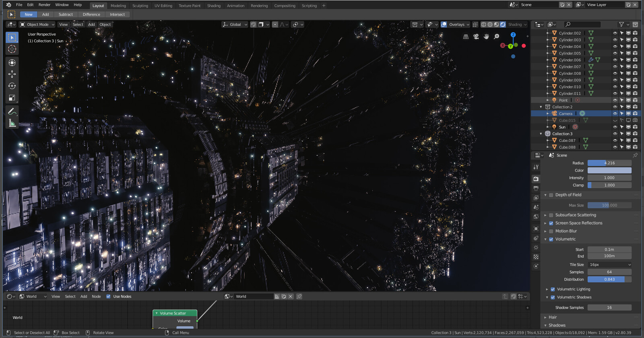Open the Shading options dropdown
The height and width of the screenshot is (338, 644).
517,25
